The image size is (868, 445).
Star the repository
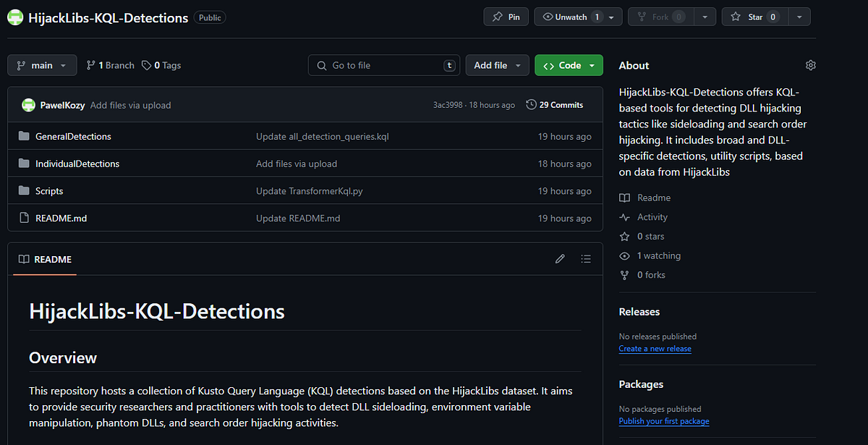[754, 17]
